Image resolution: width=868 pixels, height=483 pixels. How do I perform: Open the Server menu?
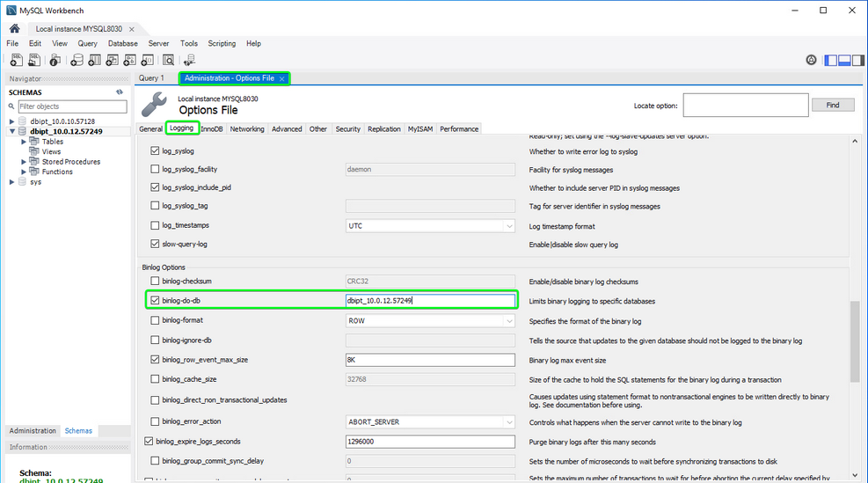coord(158,43)
